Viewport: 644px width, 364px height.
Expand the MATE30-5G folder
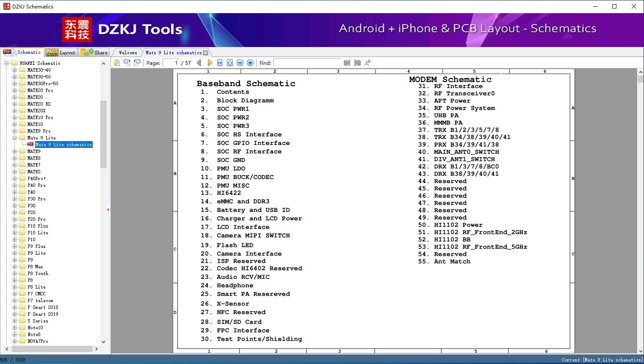(14, 77)
